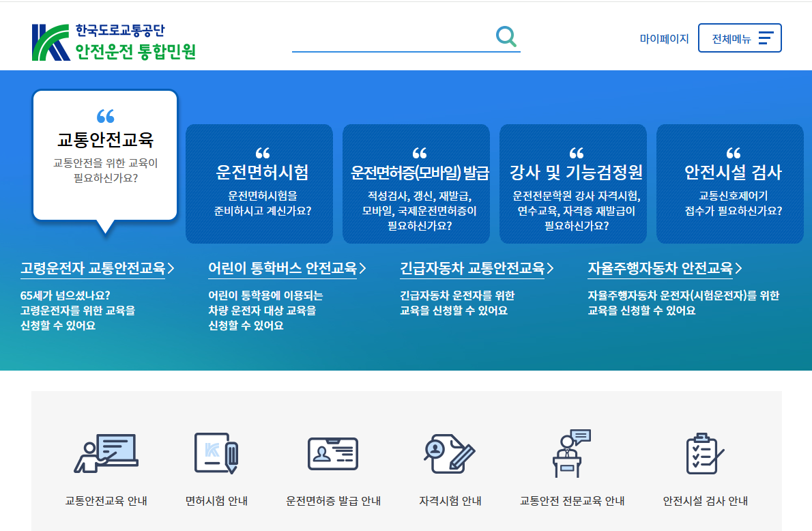Screen dimensions: 812x531
Task: Expand 어린이 통학버스 안전교육 via its chevron
Action: 362,268
